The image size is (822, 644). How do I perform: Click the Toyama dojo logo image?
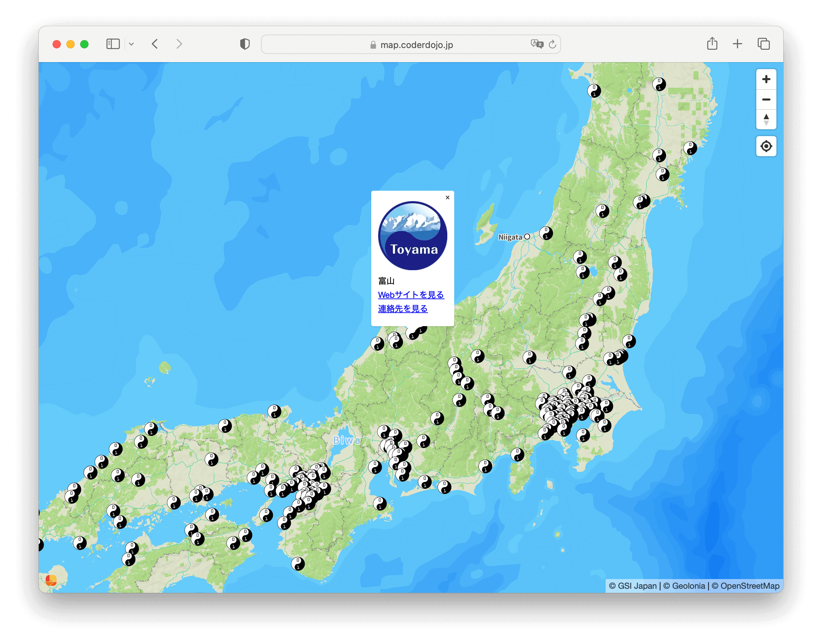[x=412, y=236]
